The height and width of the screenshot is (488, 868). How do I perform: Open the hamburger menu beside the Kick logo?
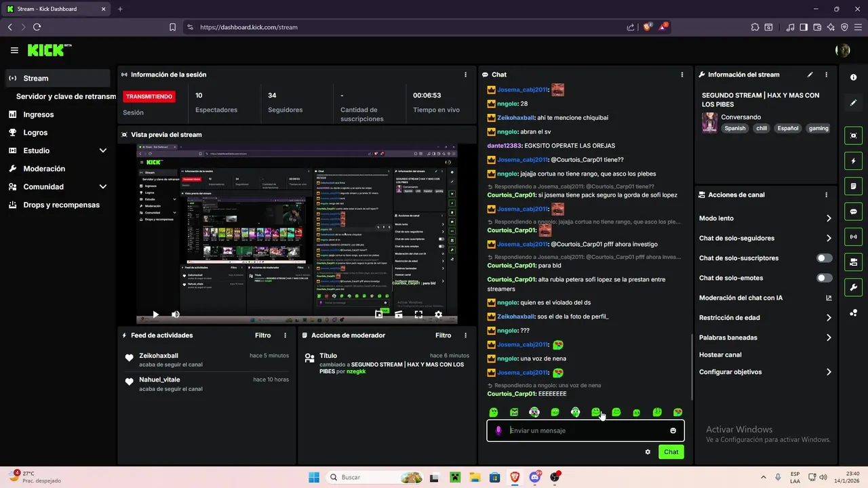14,50
